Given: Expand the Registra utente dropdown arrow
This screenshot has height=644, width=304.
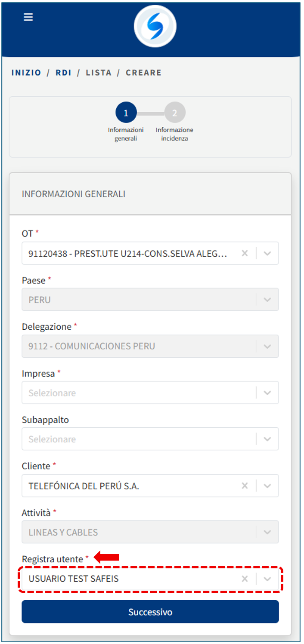Looking at the screenshot, I should tap(267, 579).
